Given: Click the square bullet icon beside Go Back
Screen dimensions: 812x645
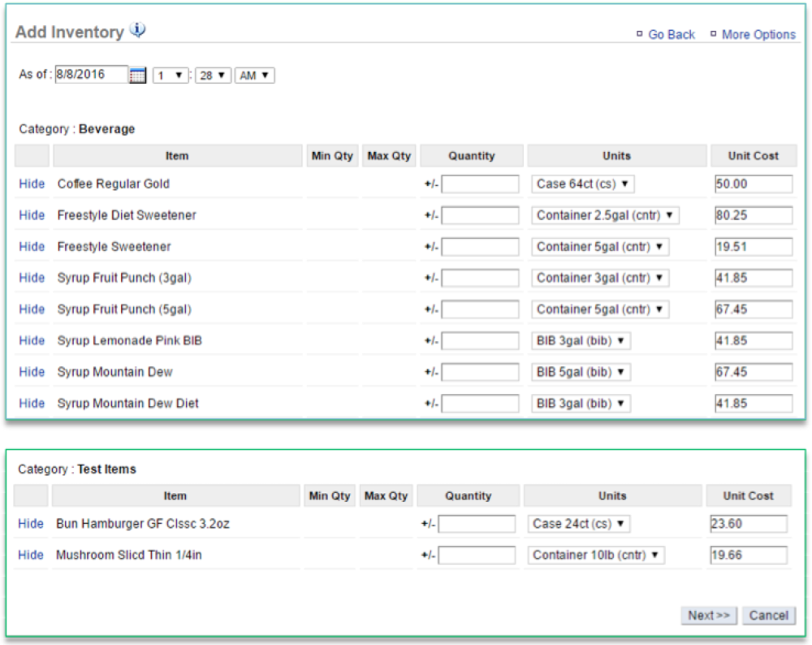Looking at the screenshot, I should (640, 34).
